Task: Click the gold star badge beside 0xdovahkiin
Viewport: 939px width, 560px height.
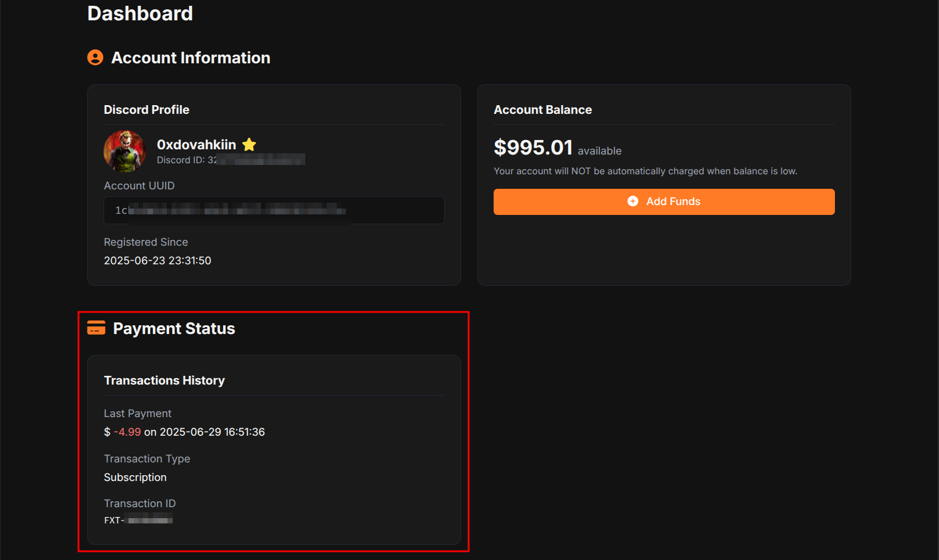Action: (x=249, y=144)
